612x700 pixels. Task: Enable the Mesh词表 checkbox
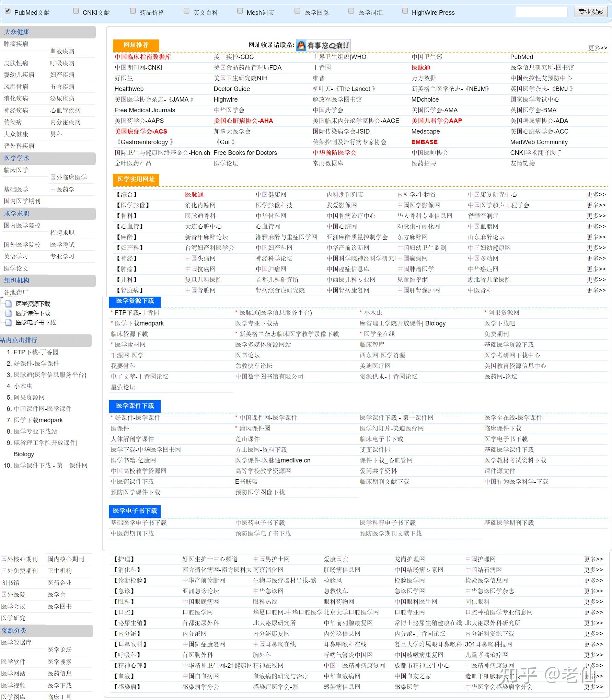click(240, 11)
